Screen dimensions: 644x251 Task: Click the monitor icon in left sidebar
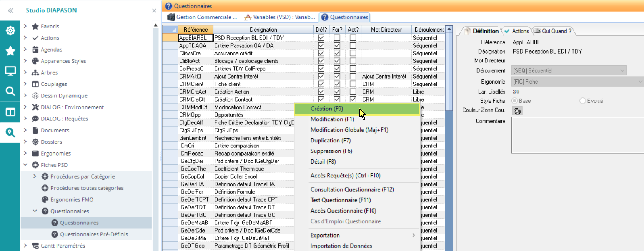[10, 71]
